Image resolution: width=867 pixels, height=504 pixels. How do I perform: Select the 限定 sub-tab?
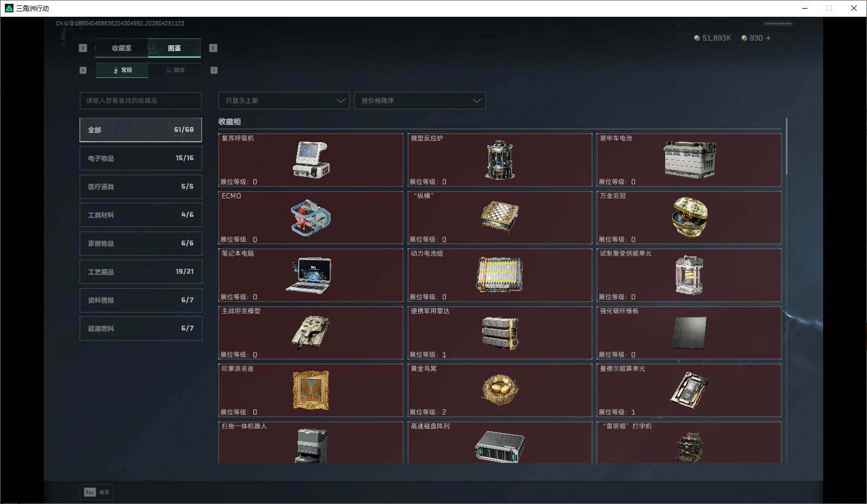coord(175,70)
